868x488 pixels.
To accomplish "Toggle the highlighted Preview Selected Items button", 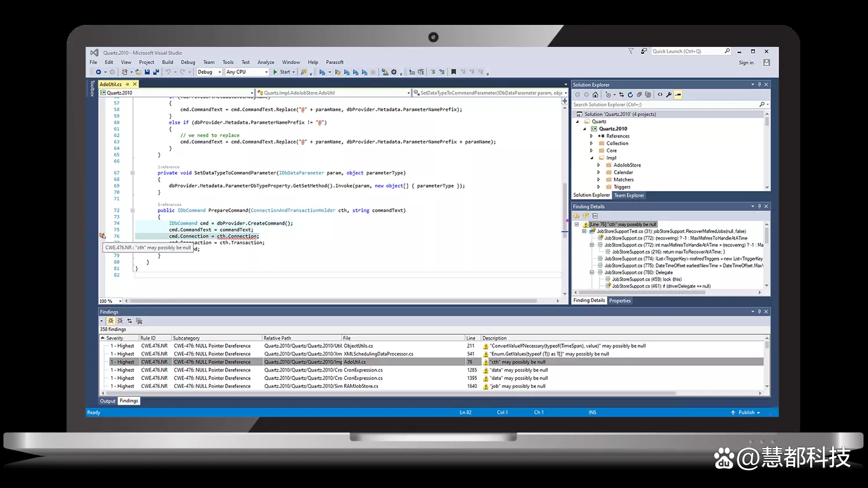I will (678, 94).
